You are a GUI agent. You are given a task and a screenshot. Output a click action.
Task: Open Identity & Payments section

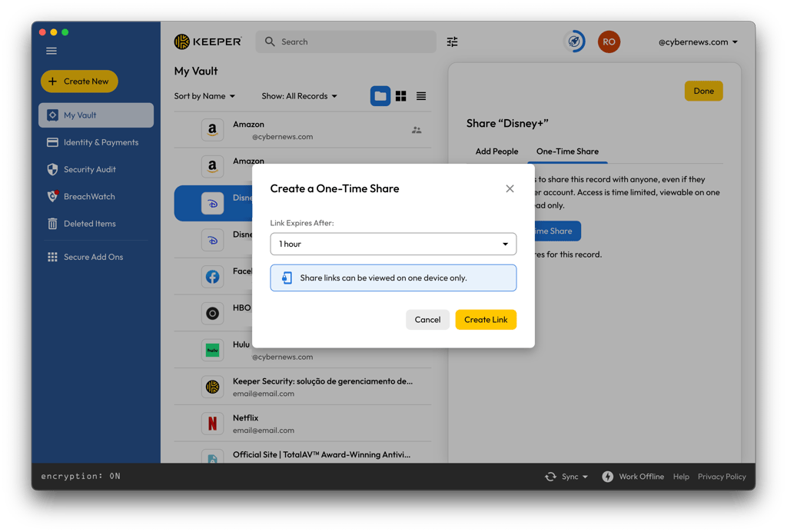point(96,142)
